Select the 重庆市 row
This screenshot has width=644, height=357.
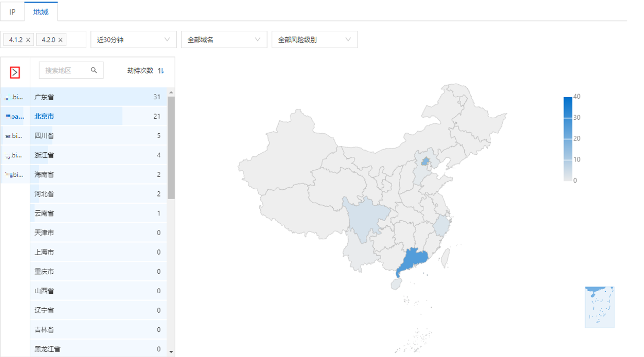click(x=99, y=271)
